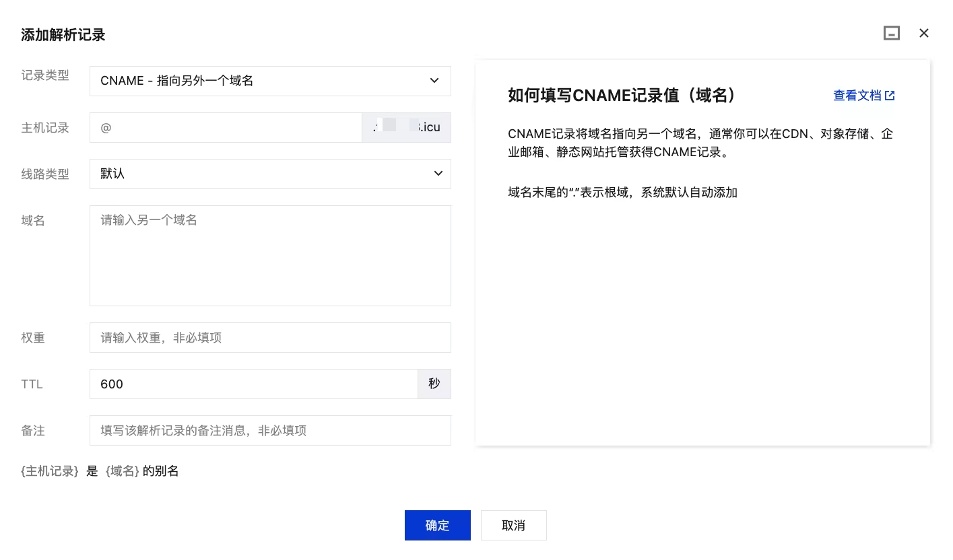Click the @ symbol in 主机记录 field

tap(105, 127)
